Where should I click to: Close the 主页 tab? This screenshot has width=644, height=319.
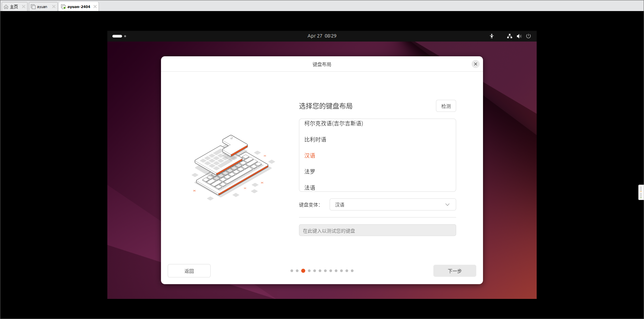coord(23,7)
